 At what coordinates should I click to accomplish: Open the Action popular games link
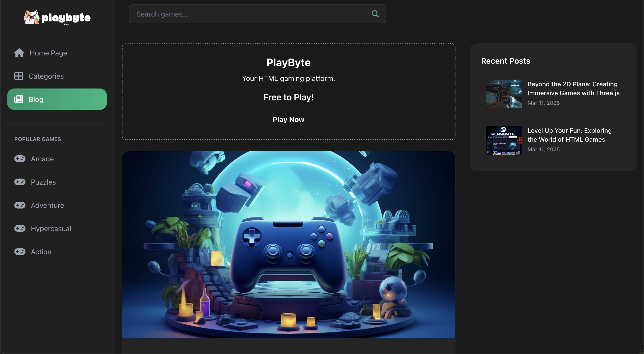pyautogui.click(x=57, y=252)
